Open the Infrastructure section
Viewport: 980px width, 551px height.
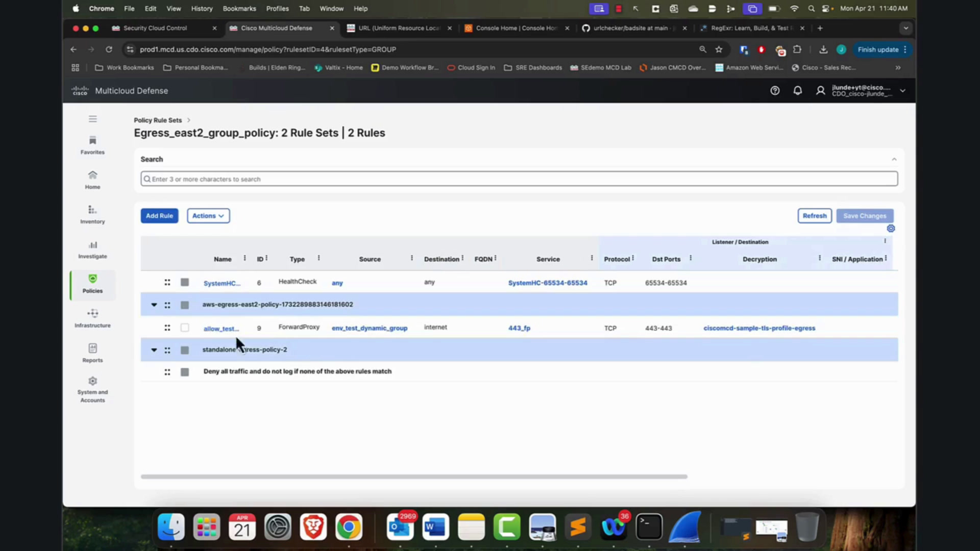pyautogui.click(x=92, y=318)
